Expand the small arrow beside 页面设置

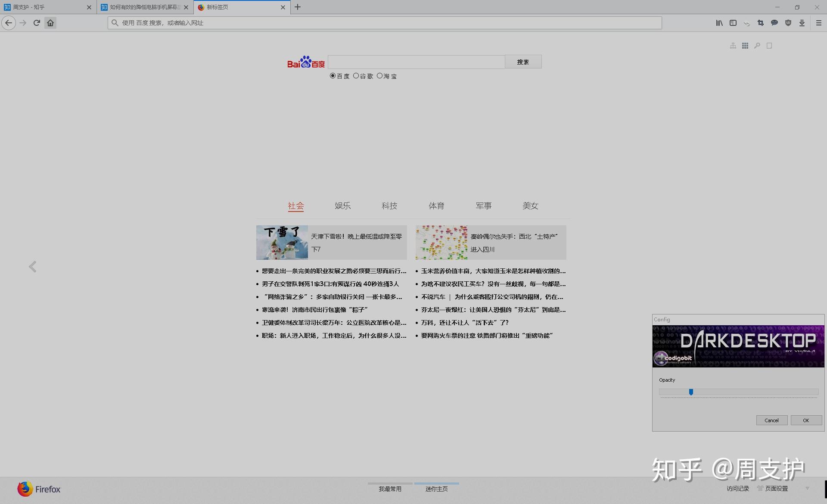[808, 488]
